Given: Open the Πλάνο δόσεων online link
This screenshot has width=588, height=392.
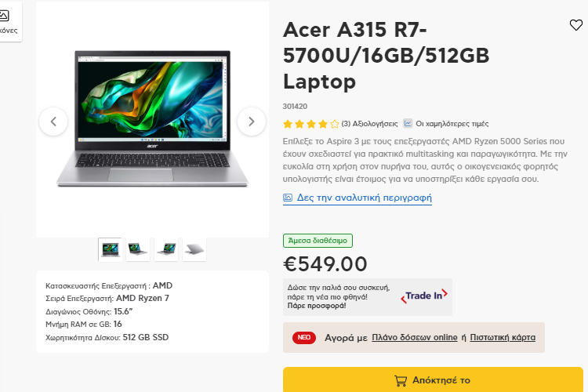Looking at the screenshot, I should (415, 338).
